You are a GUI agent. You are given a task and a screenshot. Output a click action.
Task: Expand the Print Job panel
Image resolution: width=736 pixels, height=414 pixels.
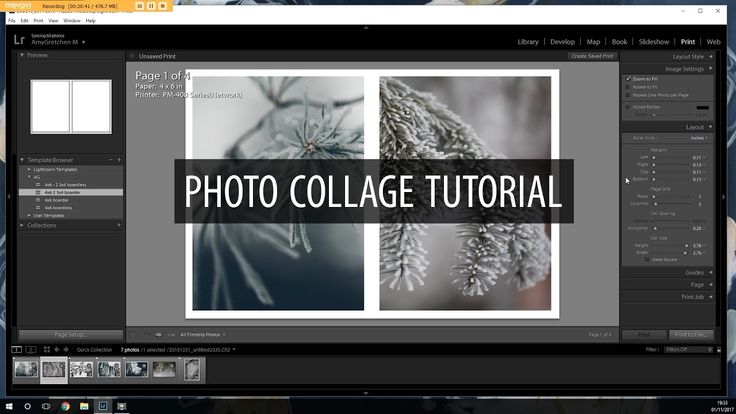pyautogui.click(x=711, y=297)
